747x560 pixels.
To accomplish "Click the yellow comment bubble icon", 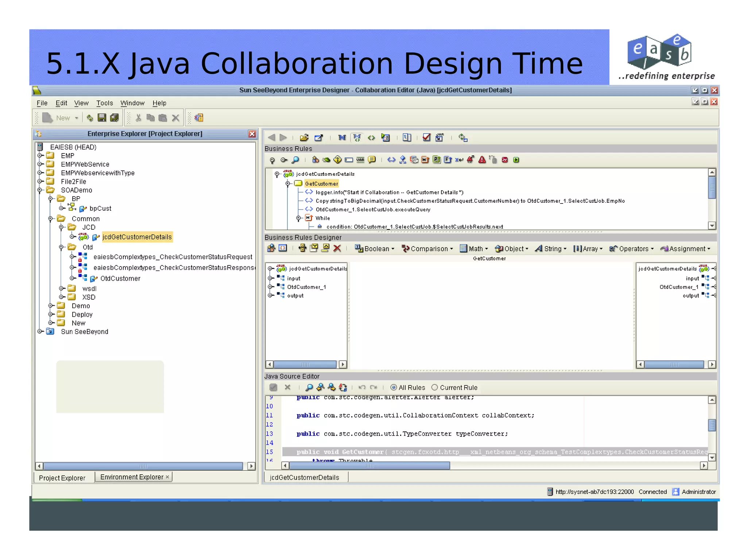I will coord(372,160).
